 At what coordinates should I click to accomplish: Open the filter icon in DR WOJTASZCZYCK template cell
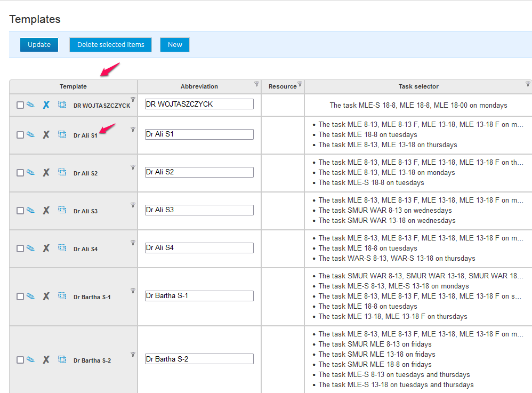click(133, 99)
